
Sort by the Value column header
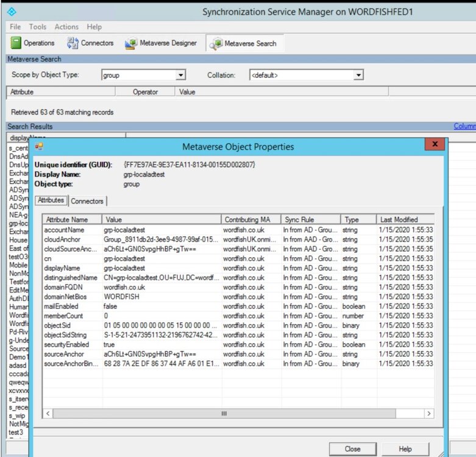point(162,219)
